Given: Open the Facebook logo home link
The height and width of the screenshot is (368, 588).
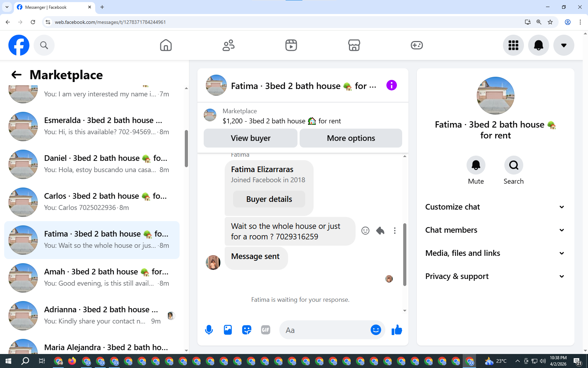Looking at the screenshot, I should 19,45.
